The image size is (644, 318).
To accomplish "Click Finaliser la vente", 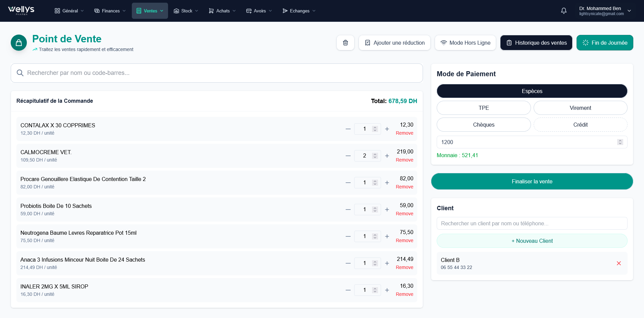I will click(532, 181).
